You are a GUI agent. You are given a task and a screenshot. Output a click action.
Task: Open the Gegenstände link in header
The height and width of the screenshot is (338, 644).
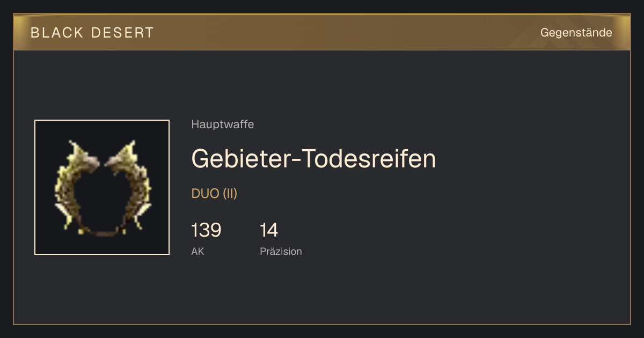tap(576, 33)
